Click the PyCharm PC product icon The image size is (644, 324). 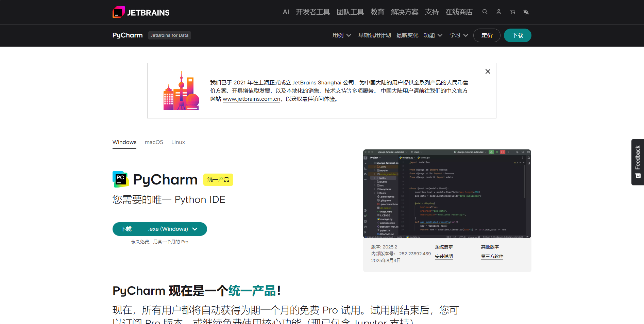(120, 179)
